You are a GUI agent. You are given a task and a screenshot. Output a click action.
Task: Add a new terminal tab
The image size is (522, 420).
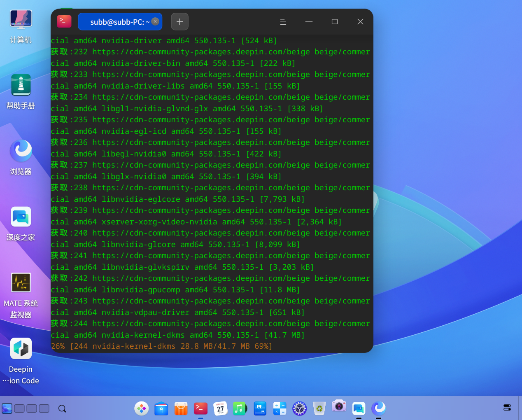(x=179, y=22)
